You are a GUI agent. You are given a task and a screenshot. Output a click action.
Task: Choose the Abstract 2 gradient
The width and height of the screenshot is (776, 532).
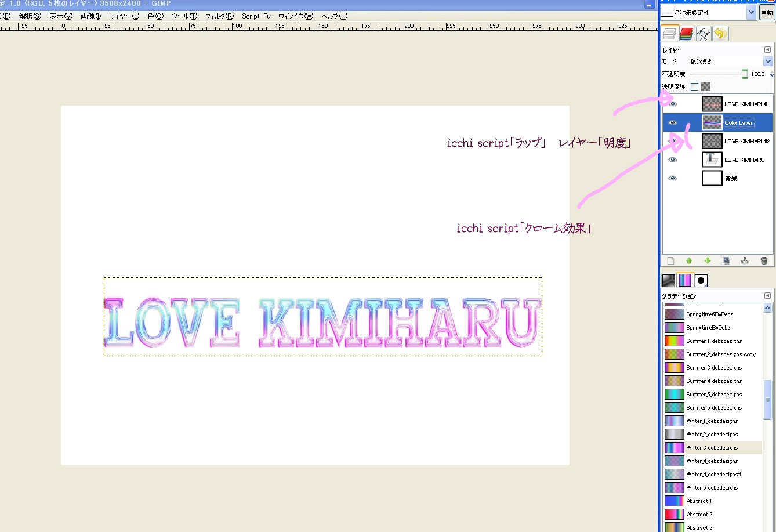click(712, 515)
